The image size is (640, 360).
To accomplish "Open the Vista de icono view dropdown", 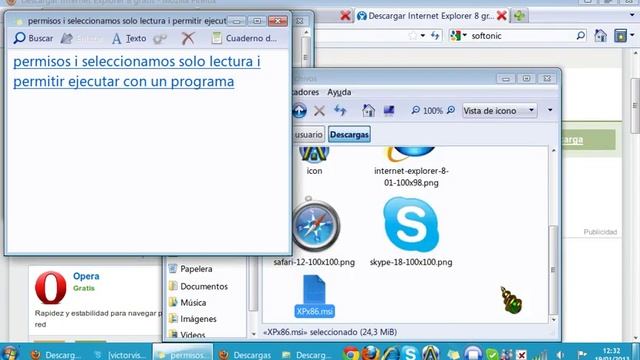I will [x=499, y=110].
